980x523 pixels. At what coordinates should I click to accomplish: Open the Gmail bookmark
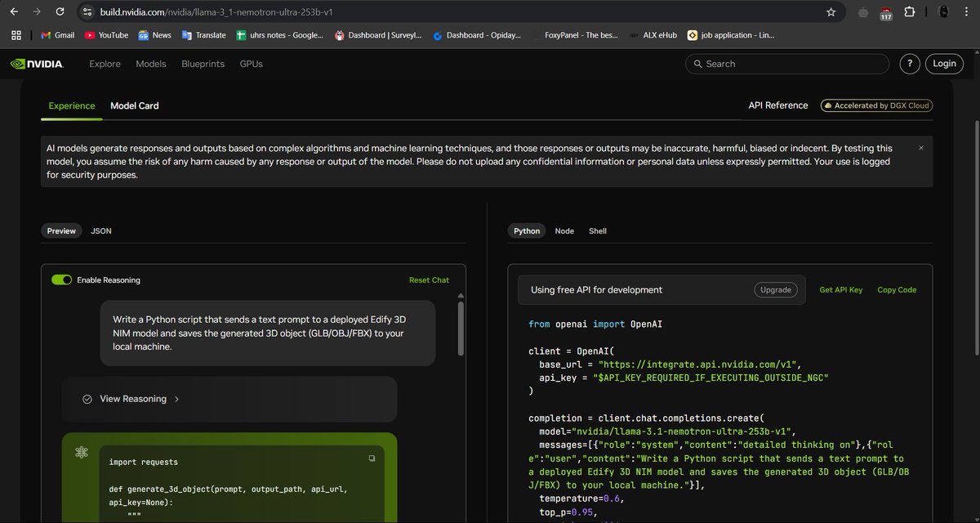57,35
